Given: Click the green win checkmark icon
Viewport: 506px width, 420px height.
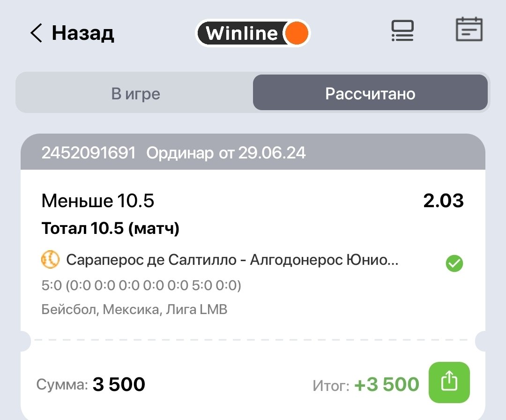Looking at the screenshot, I should pos(454,264).
